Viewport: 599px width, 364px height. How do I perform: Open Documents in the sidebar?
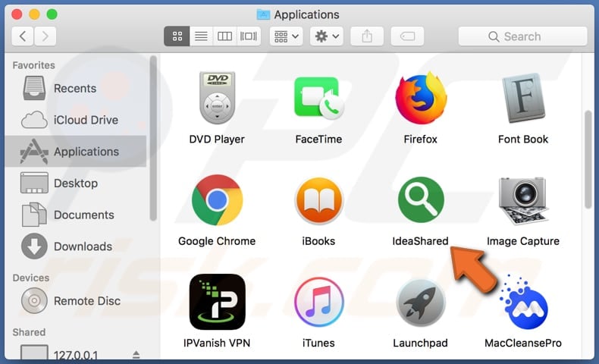pyautogui.click(x=76, y=215)
